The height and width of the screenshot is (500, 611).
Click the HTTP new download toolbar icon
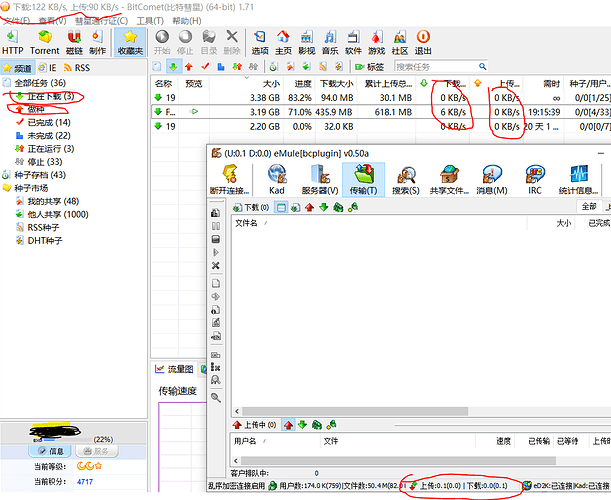(x=12, y=42)
